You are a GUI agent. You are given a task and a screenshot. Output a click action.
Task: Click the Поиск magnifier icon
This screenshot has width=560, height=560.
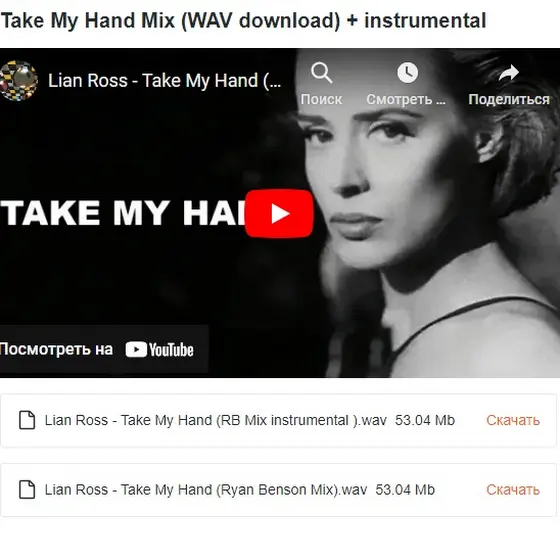[321, 73]
